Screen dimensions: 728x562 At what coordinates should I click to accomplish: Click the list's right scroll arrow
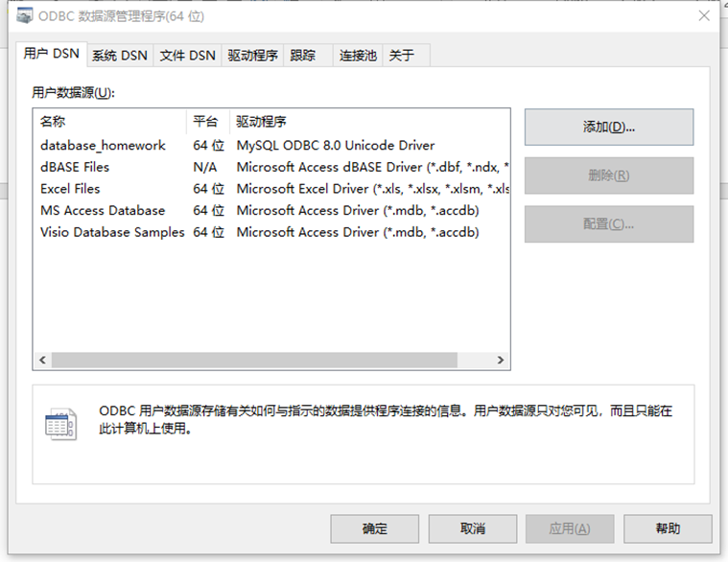(501, 361)
